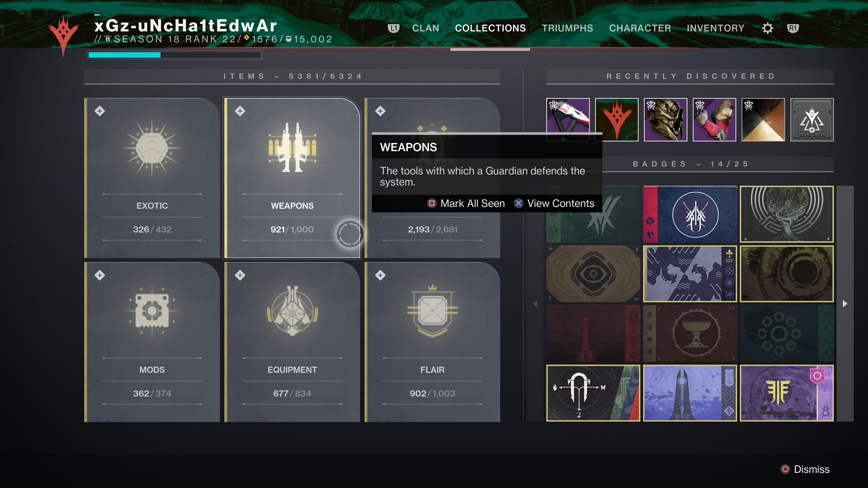Dismiss the screen via Dismiss button

[805, 469]
